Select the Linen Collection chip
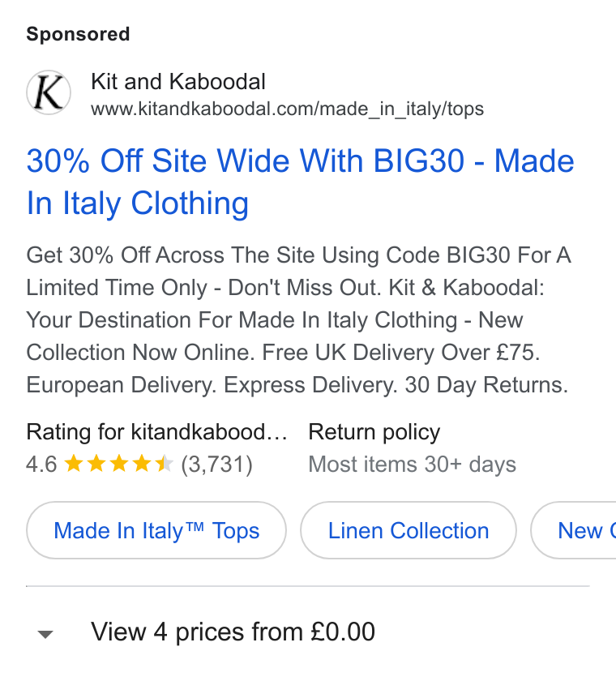 [x=409, y=530]
